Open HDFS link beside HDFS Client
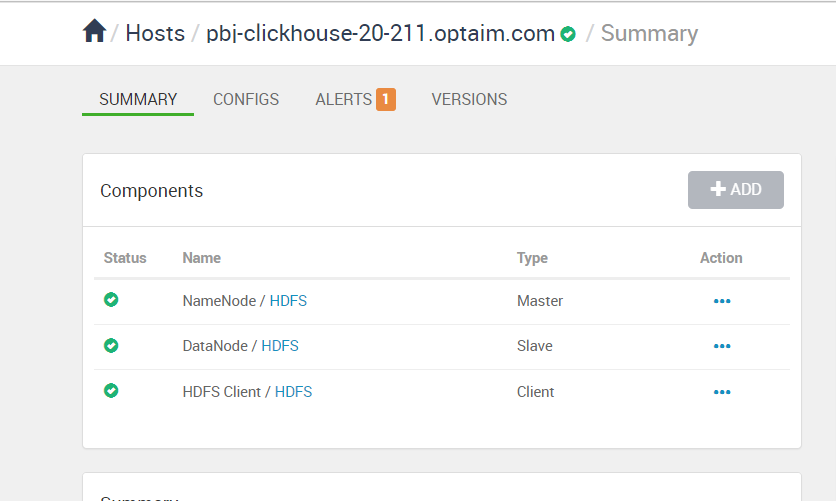The width and height of the screenshot is (836, 501). click(x=293, y=392)
